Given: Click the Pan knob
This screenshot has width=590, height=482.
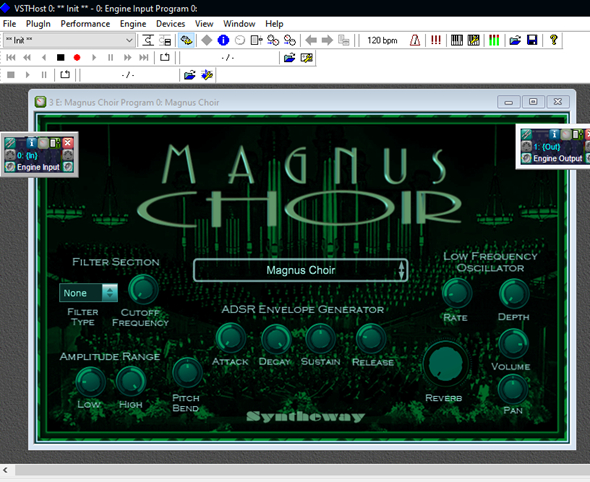Looking at the screenshot, I should (512, 389).
